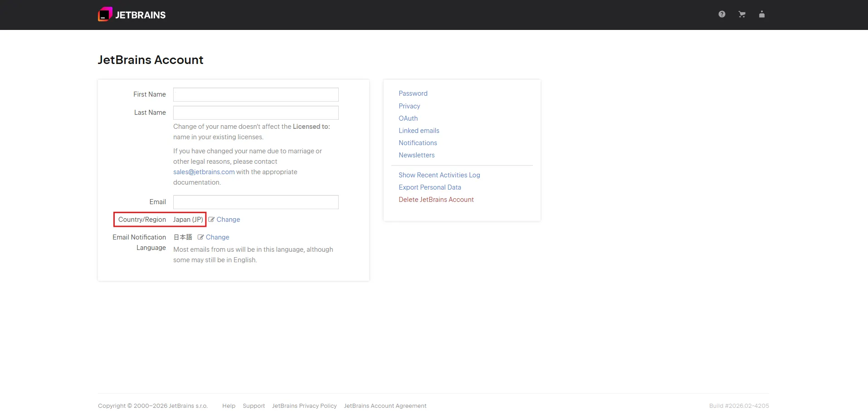Focus the Last Name input field
This screenshot has height=411, width=868.
coord(256,113)
